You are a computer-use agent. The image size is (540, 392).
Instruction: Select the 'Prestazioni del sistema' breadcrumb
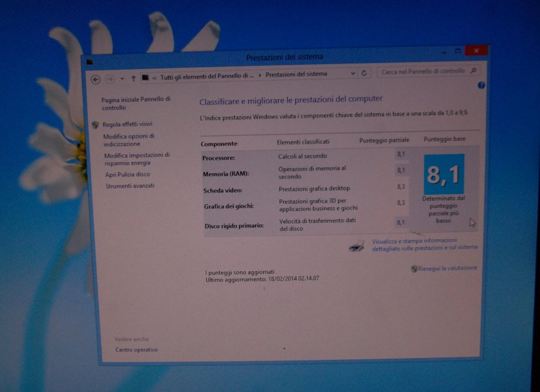296,74
